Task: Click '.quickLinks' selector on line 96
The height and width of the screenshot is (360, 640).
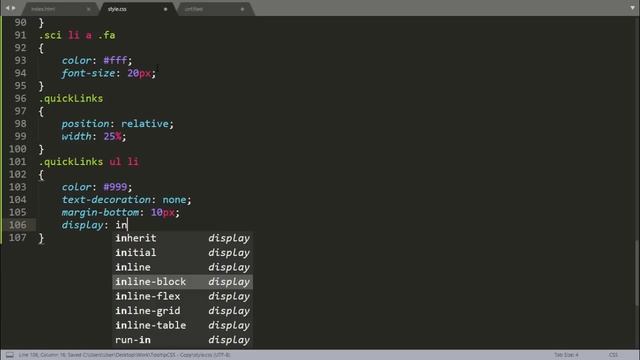Action: tap(71, 98)
